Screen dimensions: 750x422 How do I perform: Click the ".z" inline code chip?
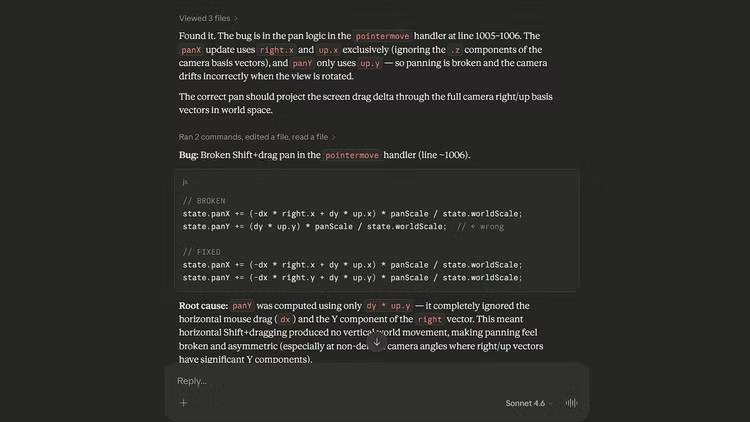point(456,49)
